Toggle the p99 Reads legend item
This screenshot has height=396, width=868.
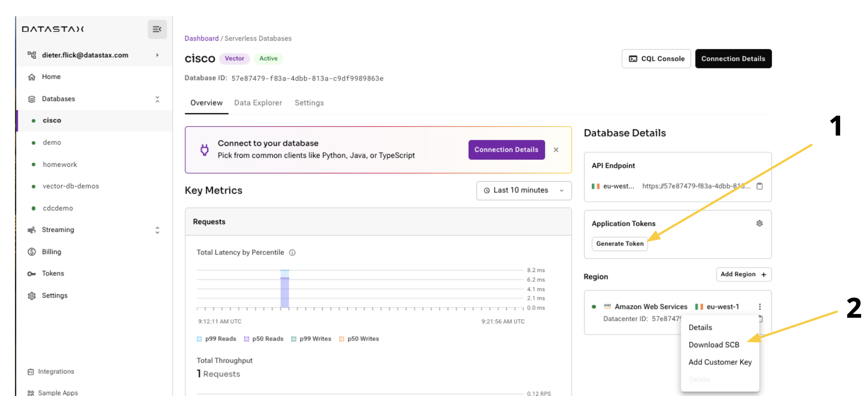click(216, 339)
